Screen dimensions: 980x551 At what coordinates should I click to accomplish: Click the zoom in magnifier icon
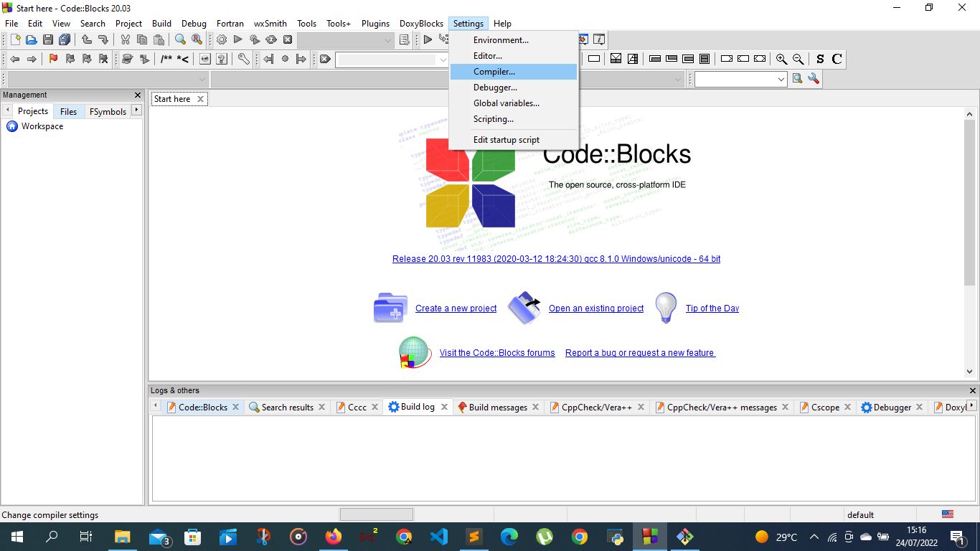(x=781, y=59)
